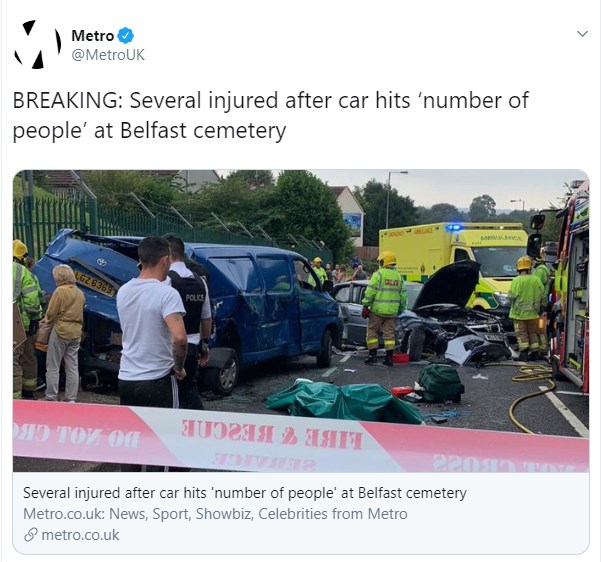Click the BREAKING tweet text
Viewport: 601px width, 562px height.
(x=271, y=115)
